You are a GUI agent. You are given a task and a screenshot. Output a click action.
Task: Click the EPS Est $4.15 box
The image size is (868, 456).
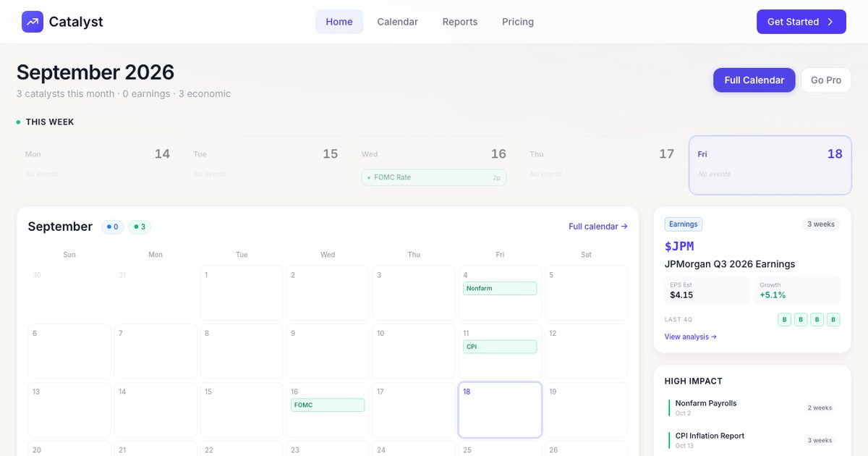tap(707, 290)
